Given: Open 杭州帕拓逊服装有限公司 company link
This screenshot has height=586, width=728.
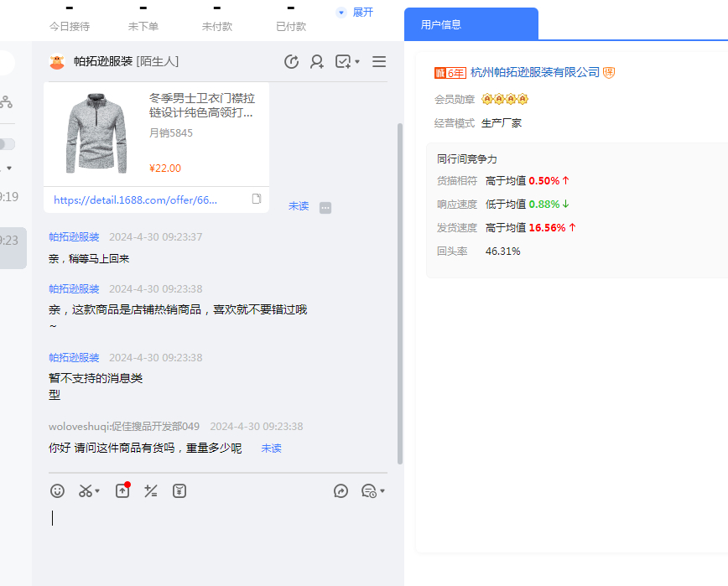Looking at the screenshot, I should [535, 73].
